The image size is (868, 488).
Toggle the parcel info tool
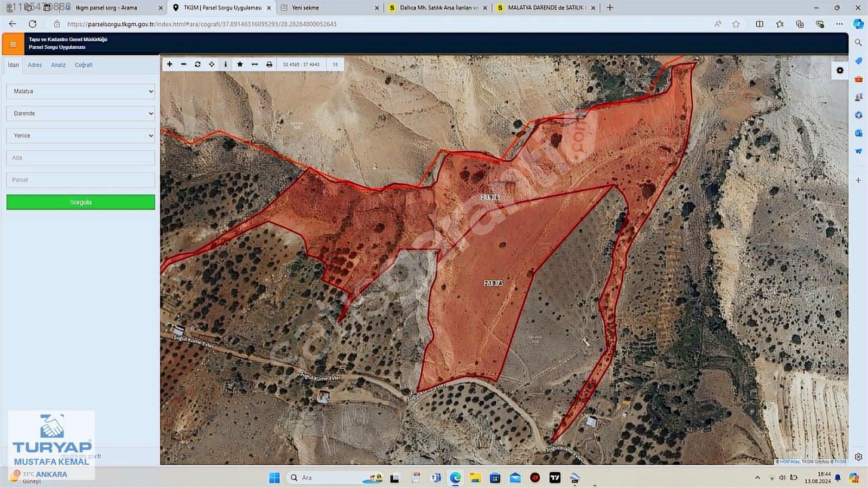pos(226,64)
